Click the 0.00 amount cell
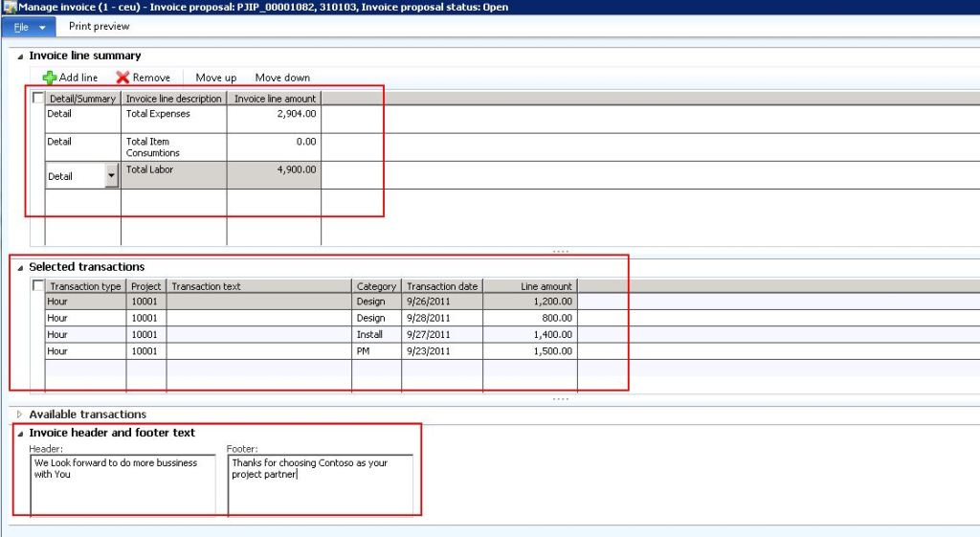 pos(275,146)
